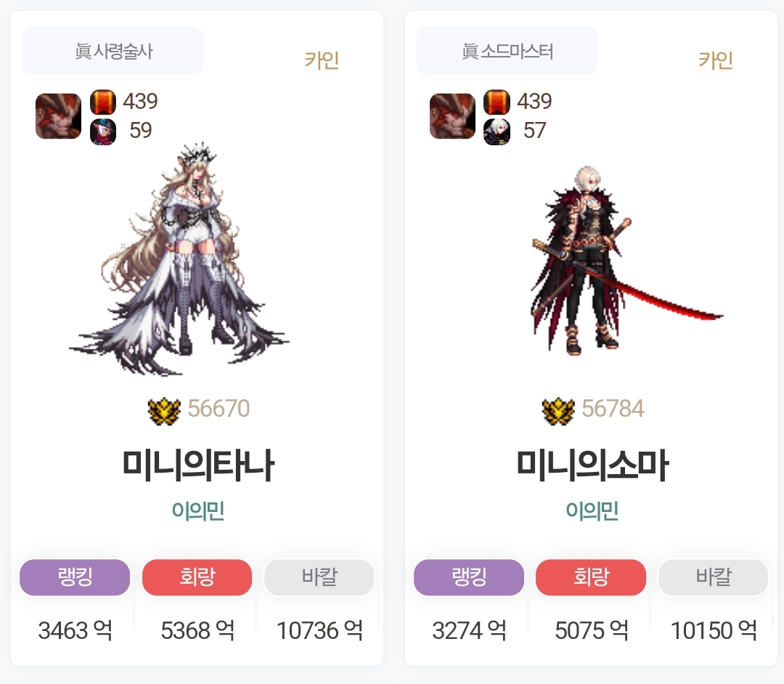The height and width of the screenshot is (684, 784).
Task: Select the purple 랭킹 tab on 미니의타나 card
Action: [75, 577]
